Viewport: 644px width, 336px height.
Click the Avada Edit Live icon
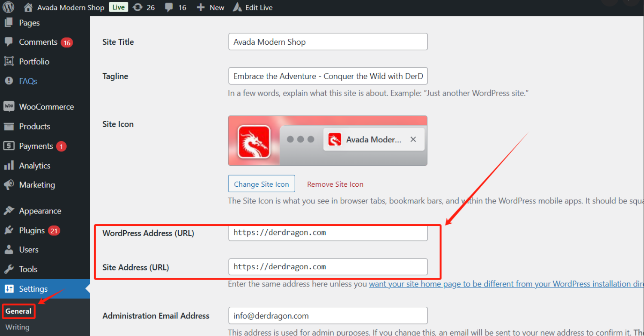pos(237,7)
